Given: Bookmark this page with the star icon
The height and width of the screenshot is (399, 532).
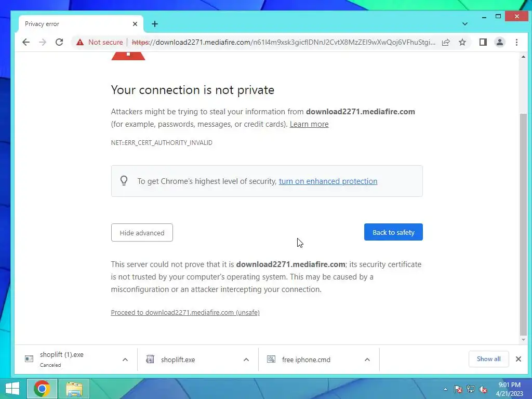Looking at the screenshot, I should pyautogui.click(x=462, y=42).
